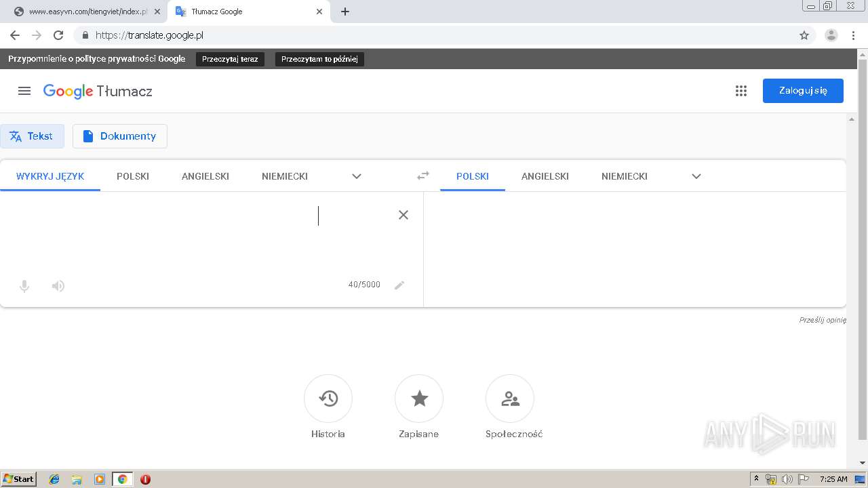Image resolution: width=868 pixels, height=488 pixels.
Task: Open the Społeczność community icon
Action: 510,399
